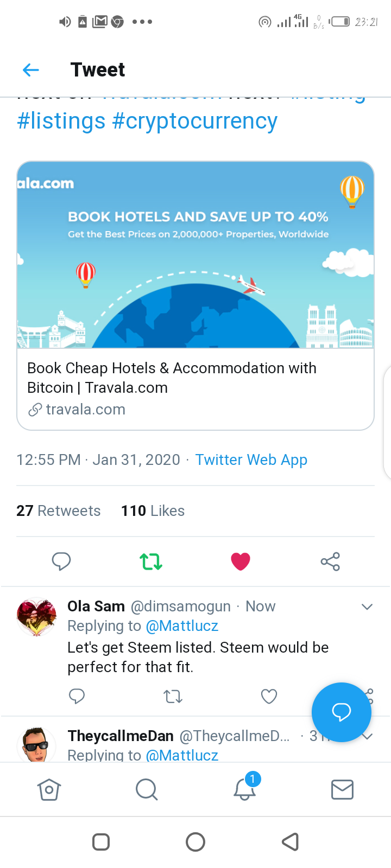The width and height of the screenshot is (391, 868).
Task: Share the main tweet using the share icon
Action: (330, 561)
